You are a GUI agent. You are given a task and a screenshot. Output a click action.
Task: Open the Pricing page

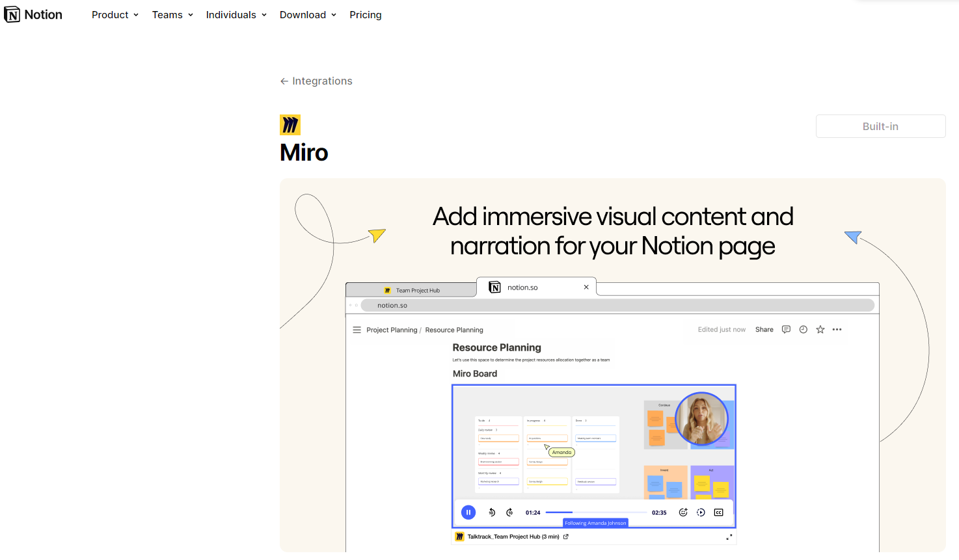[x=366, y=15]
